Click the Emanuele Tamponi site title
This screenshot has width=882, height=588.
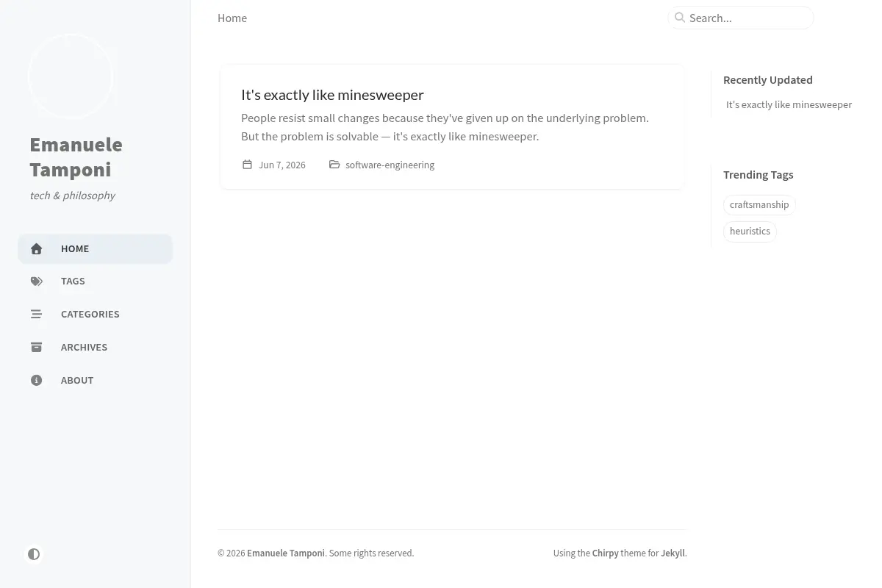[x=76, y=157]
